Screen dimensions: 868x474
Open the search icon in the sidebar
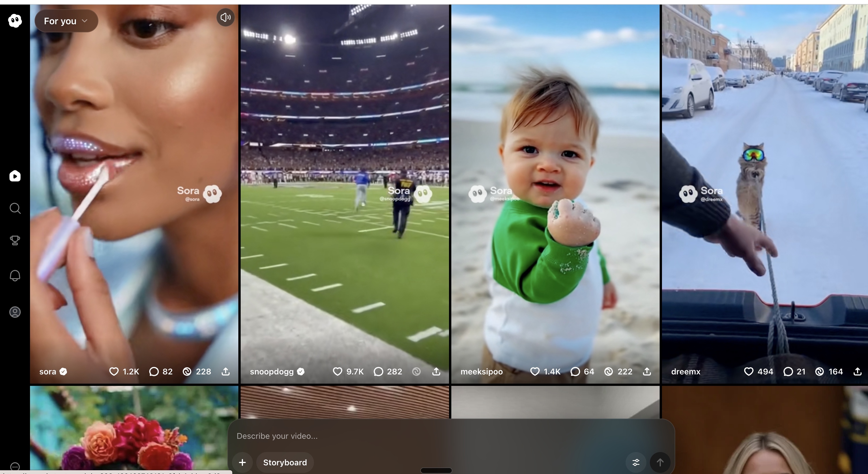tap(15, 208)
